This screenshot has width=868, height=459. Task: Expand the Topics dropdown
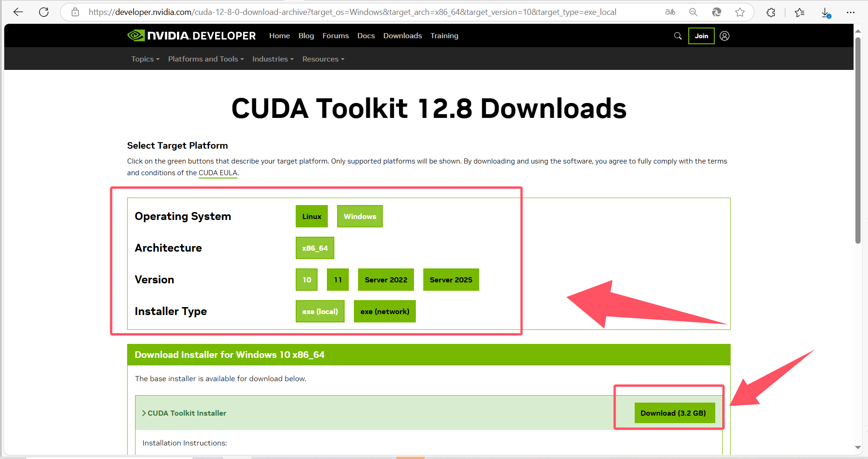145,59
